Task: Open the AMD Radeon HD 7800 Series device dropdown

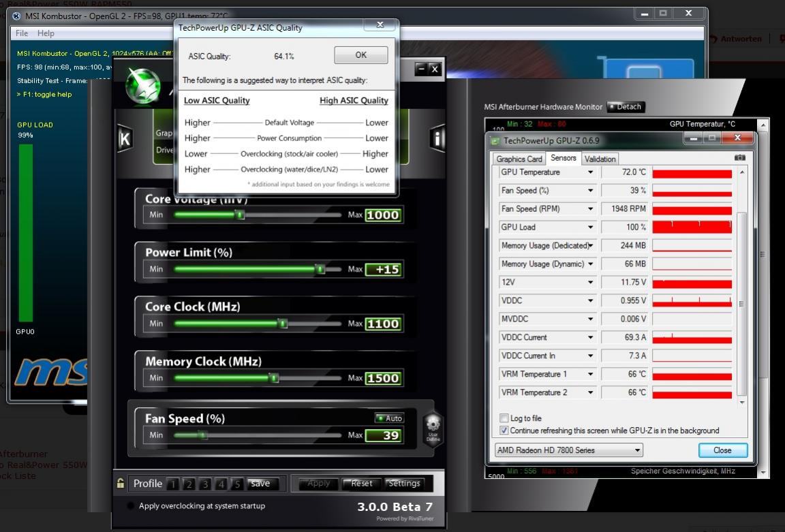Action: pos(569,450)
